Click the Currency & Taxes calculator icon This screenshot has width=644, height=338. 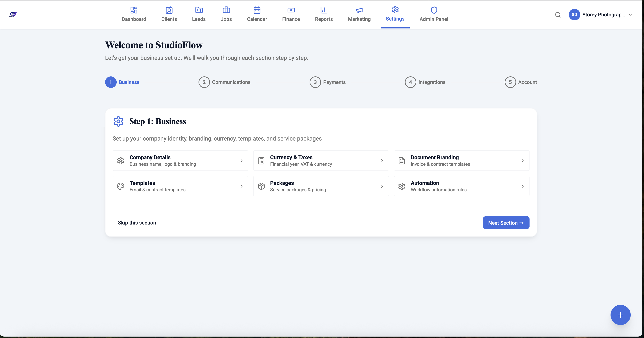click(261, 161)
